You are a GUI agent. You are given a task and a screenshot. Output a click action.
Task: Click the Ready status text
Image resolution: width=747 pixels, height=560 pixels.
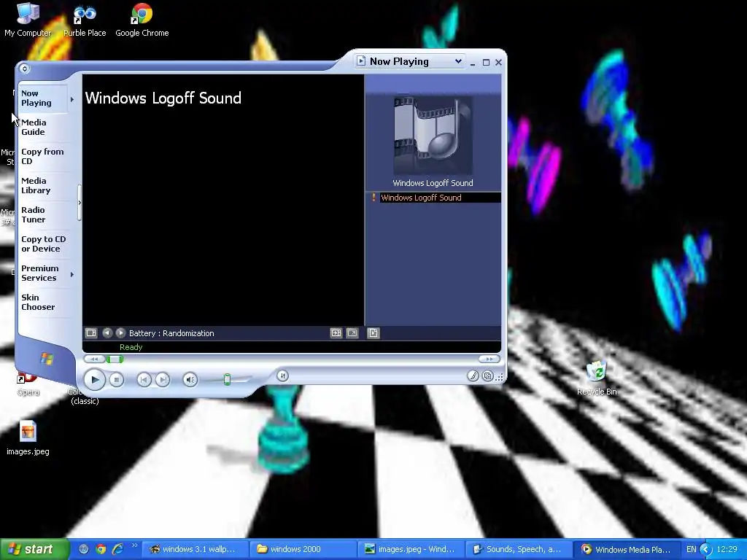131,347
